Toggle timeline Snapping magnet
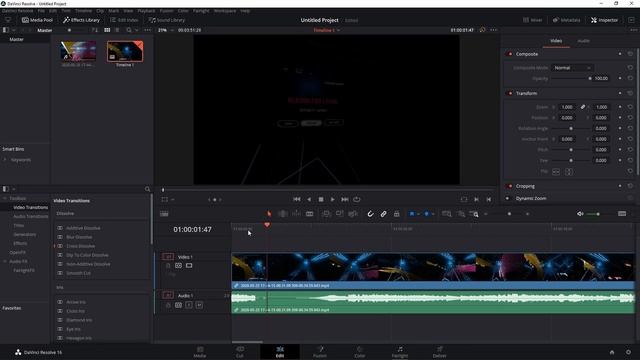Viewport: 640px width, 360px height. coord(370,214)
